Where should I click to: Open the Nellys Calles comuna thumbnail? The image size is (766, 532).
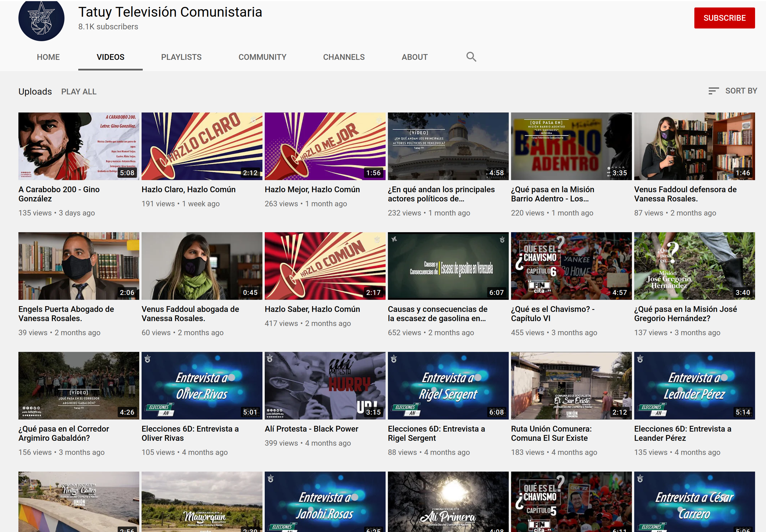(79, 502)
